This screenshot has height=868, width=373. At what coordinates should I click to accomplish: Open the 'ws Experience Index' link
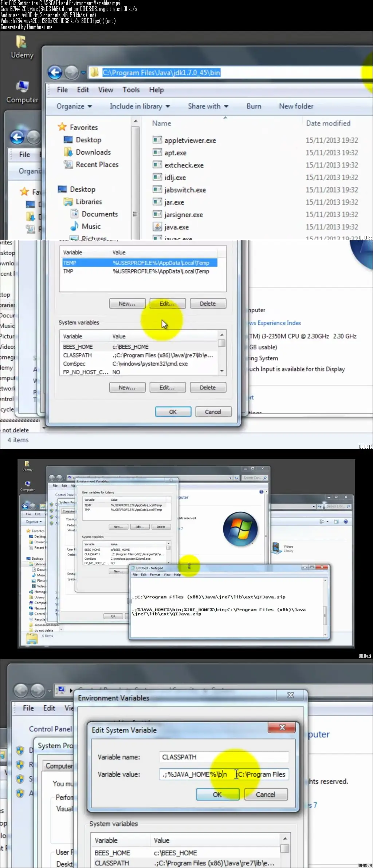pos(275,323)
